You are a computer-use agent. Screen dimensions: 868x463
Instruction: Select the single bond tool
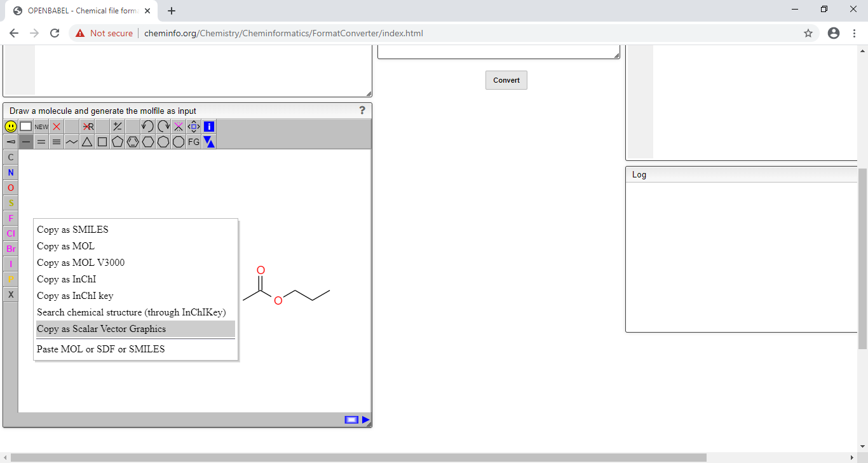[26, 142]
